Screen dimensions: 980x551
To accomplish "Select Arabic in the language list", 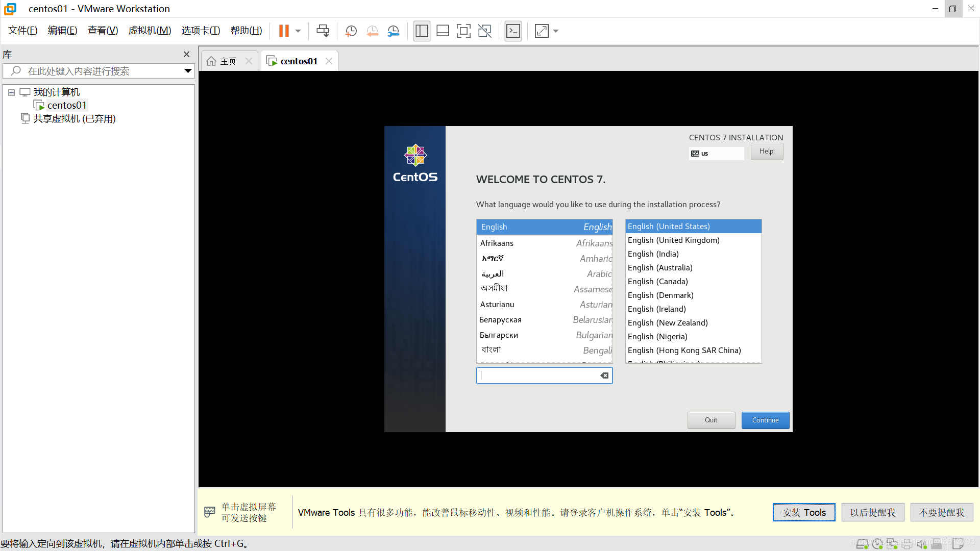I will [x=544, y=273].
